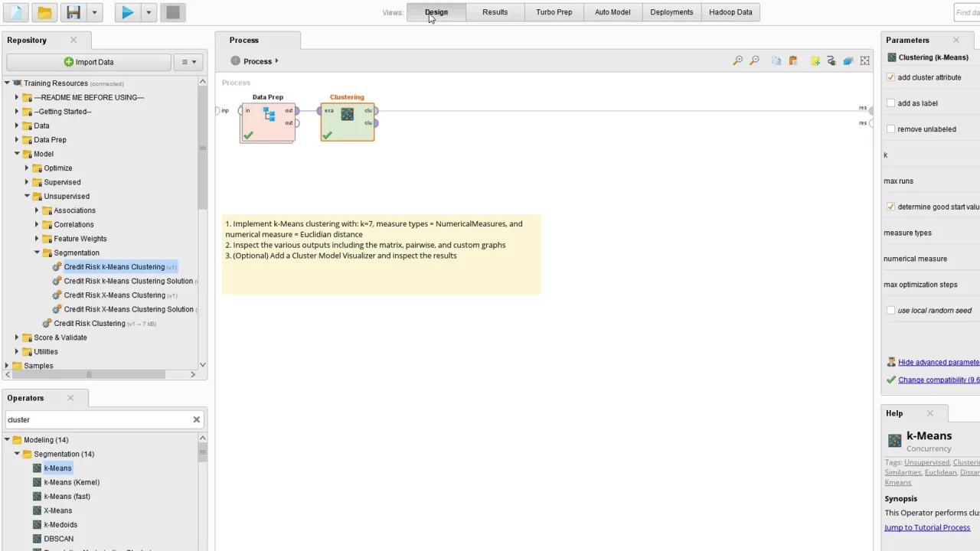Select the DBSCAN operator

point(59,539)
